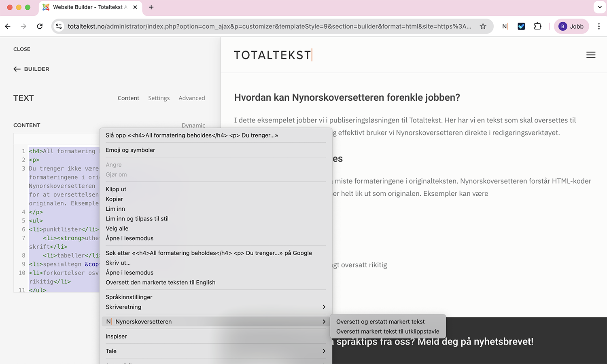Image resolution: width=607 pixels, height=364 pixels.
Task: Click the browser back arrow
Action: point(8,26)
